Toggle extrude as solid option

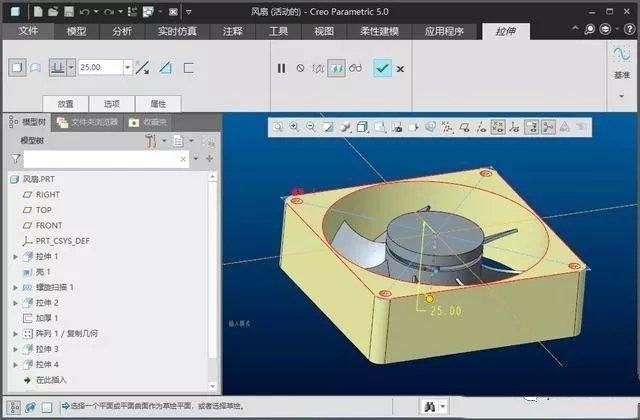pyautogui.click(x=17, y=68)
